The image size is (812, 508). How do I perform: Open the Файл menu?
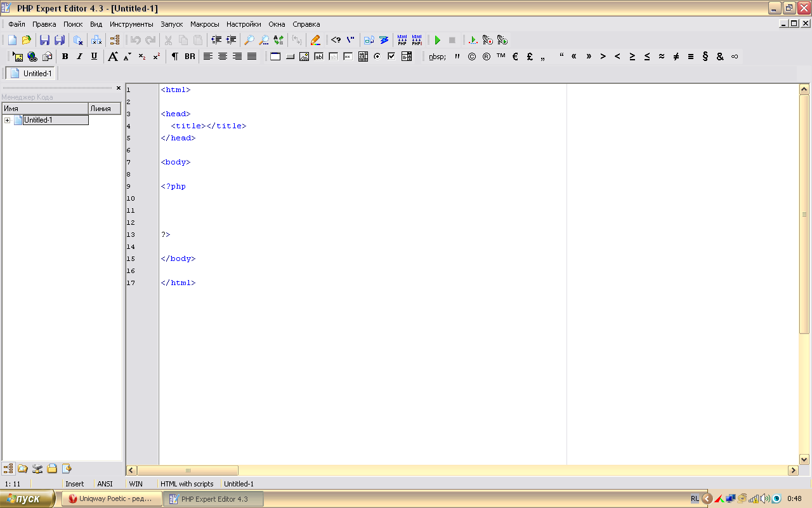[x=16, y=24]
